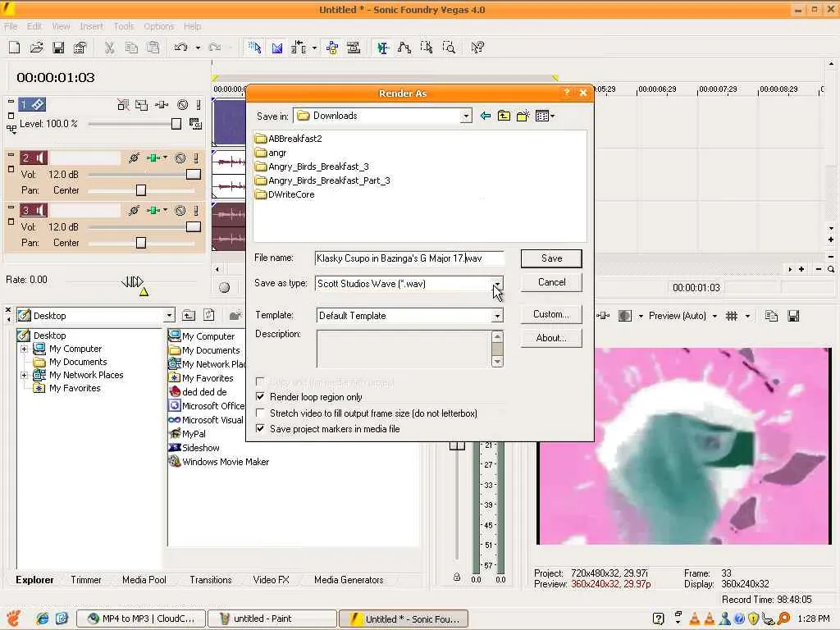840x630 pixels.
Task: Solo video track 1
Action: pyautogui.click(x=199, y=105)
